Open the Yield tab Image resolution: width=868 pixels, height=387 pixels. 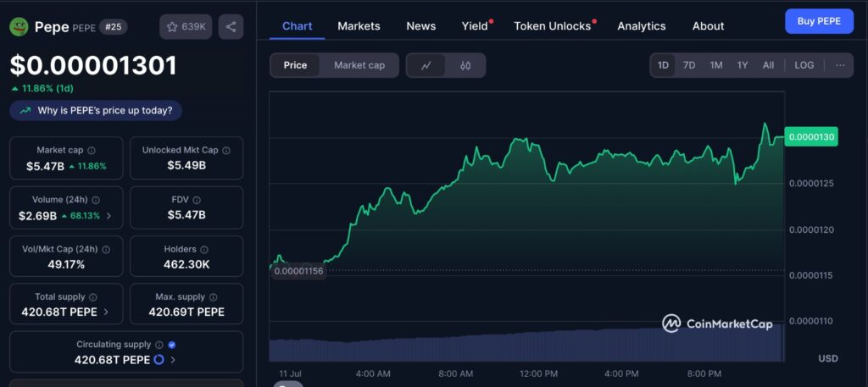coord(476,26)
